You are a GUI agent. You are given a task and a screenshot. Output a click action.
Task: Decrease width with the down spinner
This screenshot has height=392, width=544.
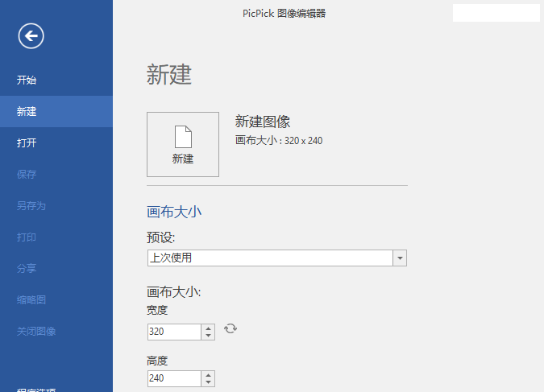(208, 336)
